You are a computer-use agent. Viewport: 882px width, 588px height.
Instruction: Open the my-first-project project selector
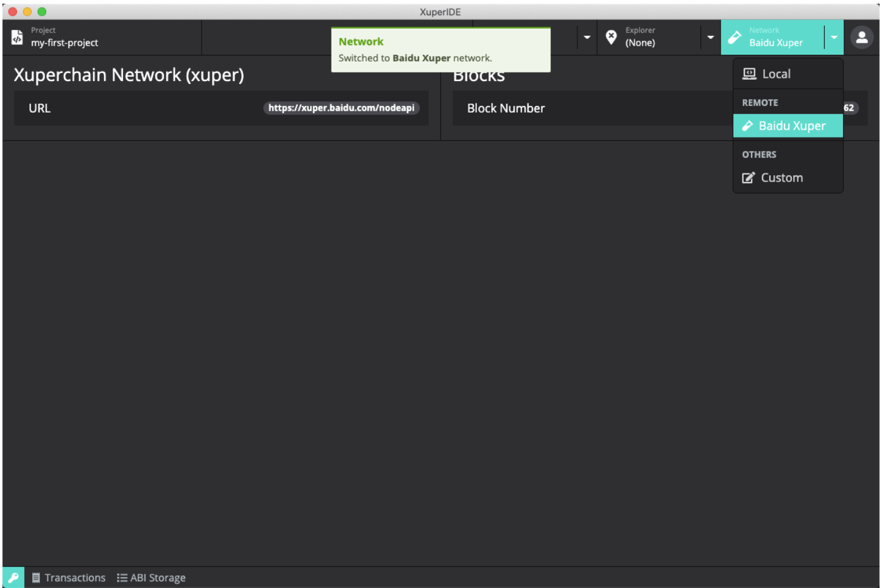pos(102,37)
